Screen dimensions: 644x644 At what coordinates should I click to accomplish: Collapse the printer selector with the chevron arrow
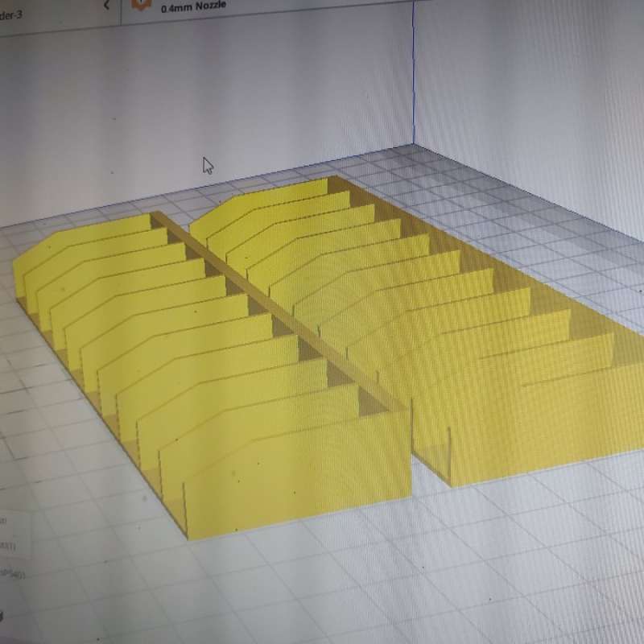[x=106, y=5]
